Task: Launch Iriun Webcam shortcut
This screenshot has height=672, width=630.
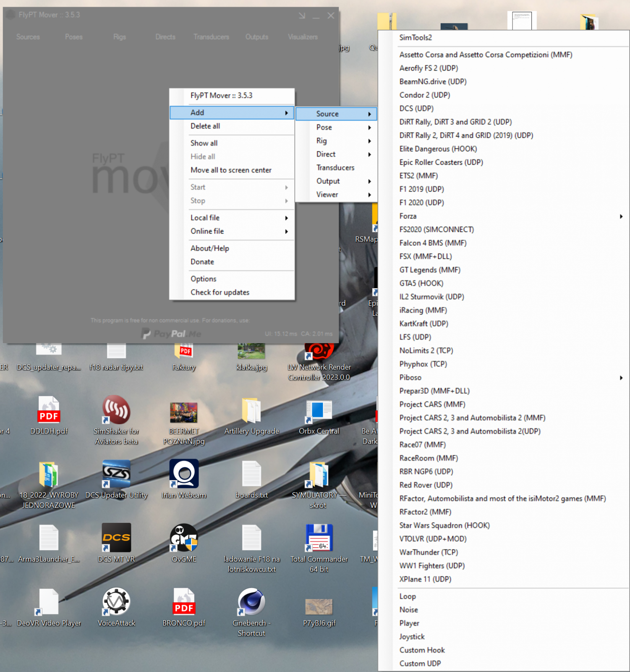Action: (184, 474)
